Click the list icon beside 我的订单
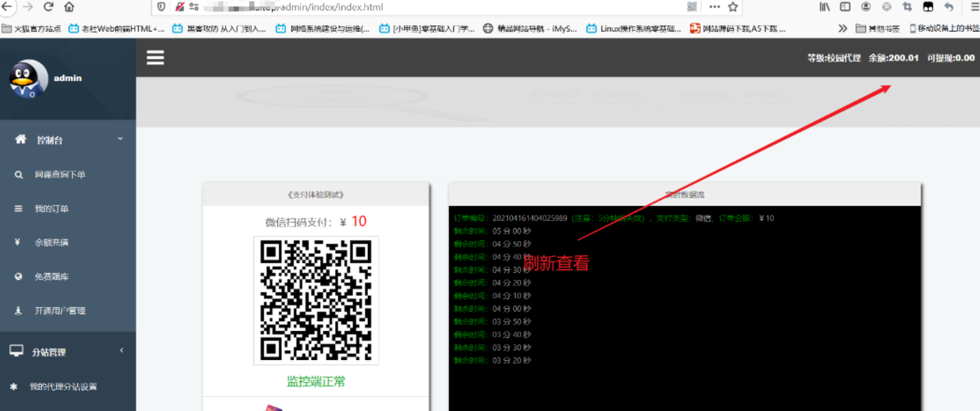 [19, 209]
